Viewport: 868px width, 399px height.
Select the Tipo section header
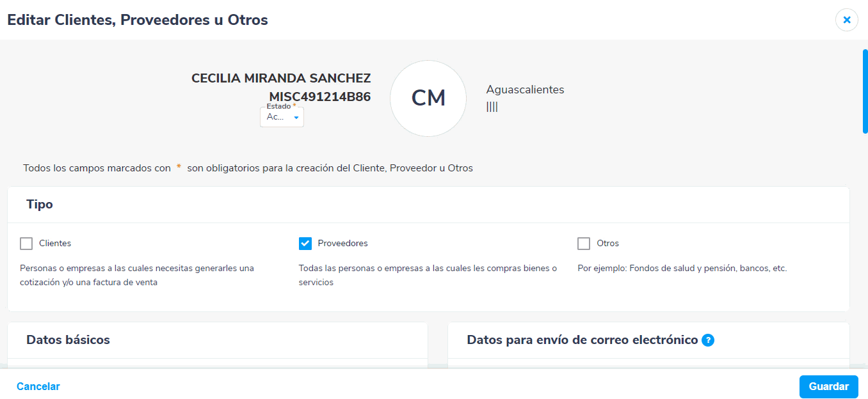[x=40, y=205]
